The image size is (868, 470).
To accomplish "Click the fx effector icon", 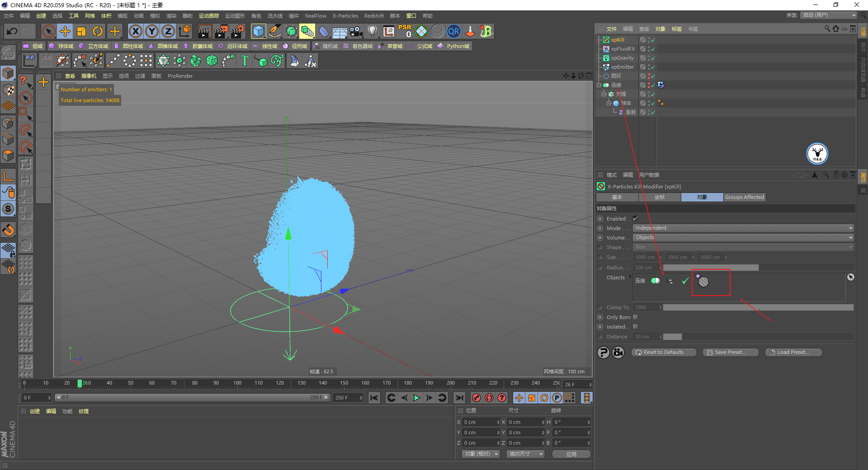I will point(311,61).
